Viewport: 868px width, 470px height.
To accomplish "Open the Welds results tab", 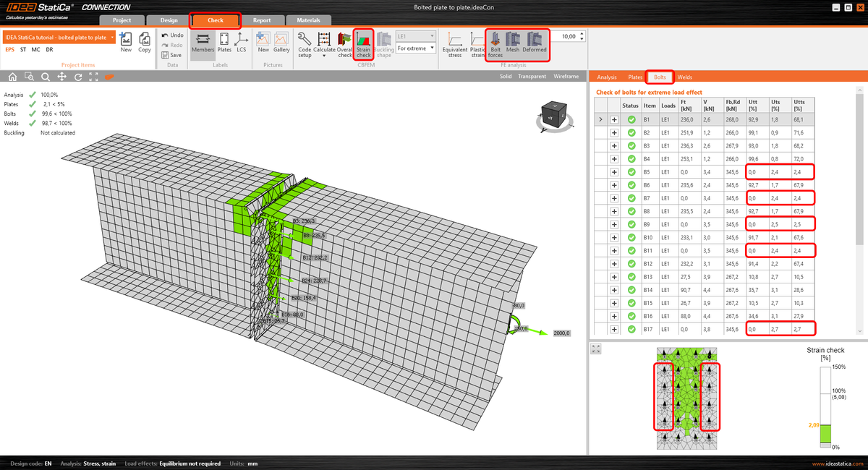I will 684,76.
